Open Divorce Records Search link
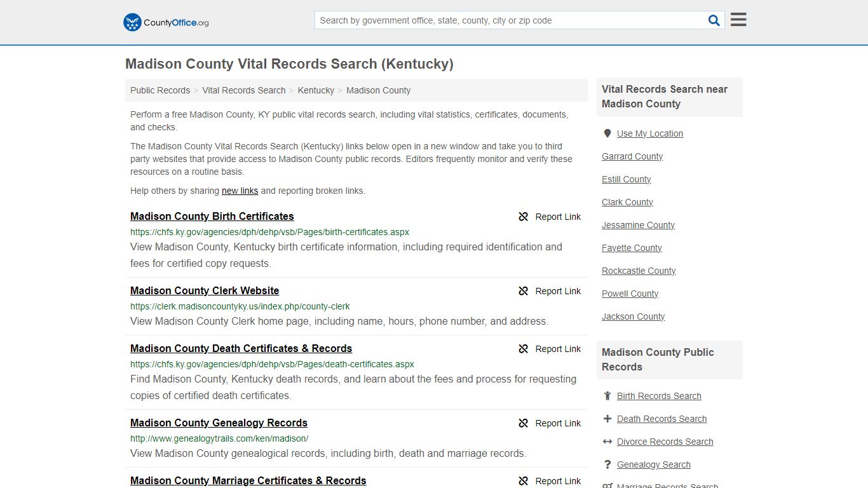The image size is (868, 488). click(665, 442)
